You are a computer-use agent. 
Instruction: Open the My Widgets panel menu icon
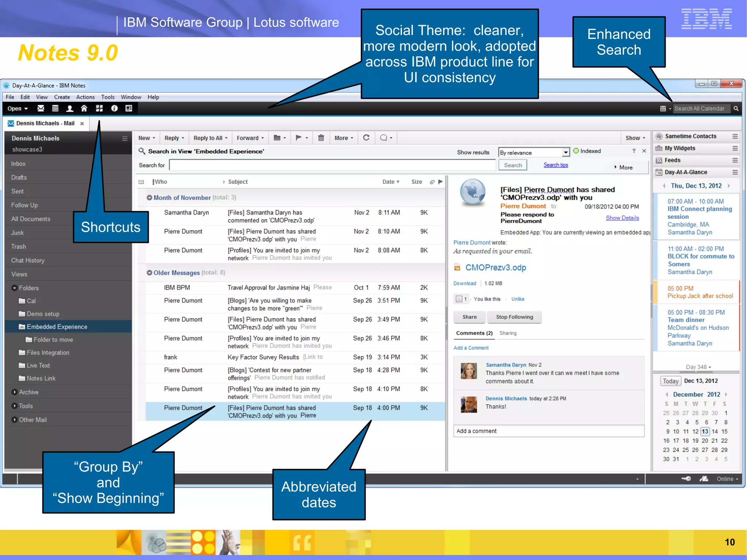click(x=735, y=148)
